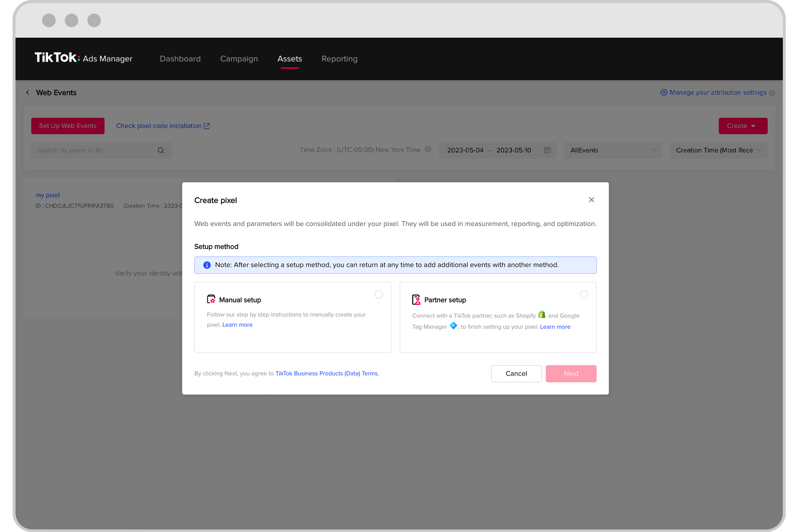Click the Partner setup method icon
The image size is (798, 532).
[x=416, y=299]
